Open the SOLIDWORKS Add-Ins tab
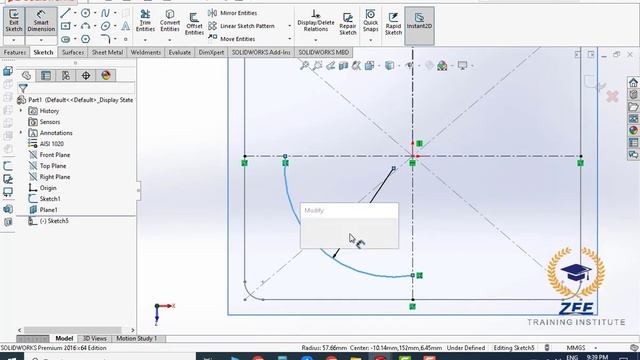The width and height of the screenshot is (640, 360). 261,52
